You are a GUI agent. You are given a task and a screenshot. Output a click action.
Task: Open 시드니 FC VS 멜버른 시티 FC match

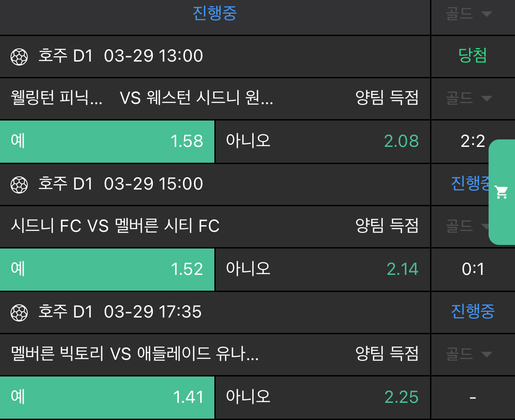115,226
